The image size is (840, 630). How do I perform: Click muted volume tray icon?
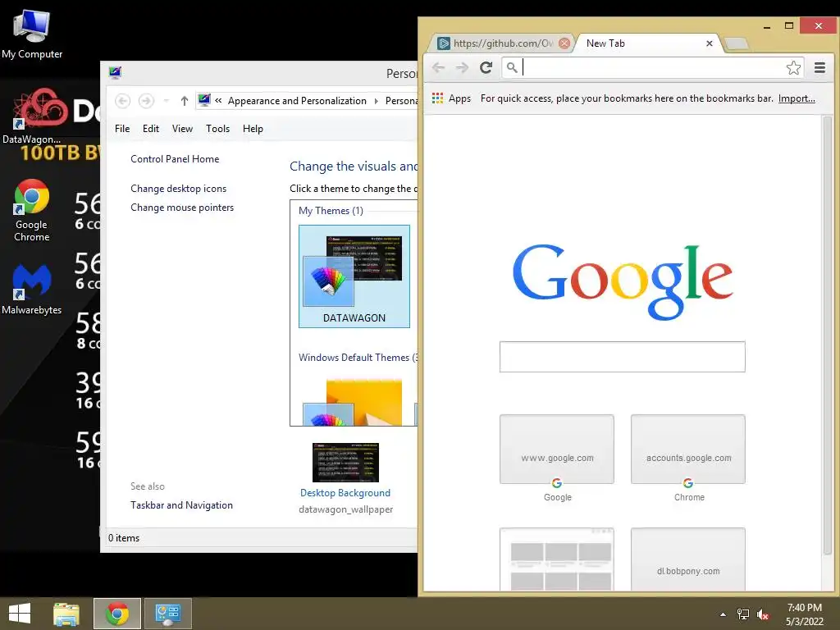tap(763, 614)
